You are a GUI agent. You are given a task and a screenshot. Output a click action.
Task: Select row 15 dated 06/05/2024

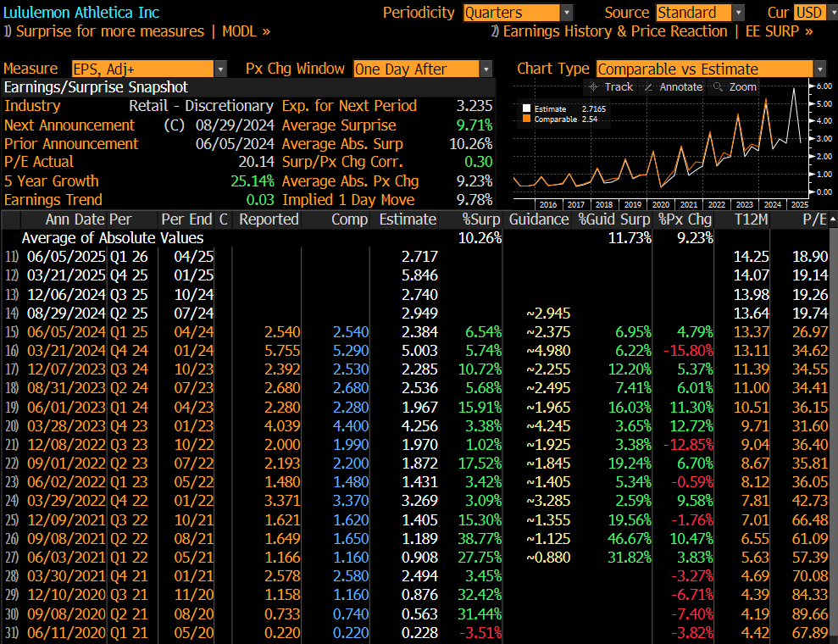[416, 332]
